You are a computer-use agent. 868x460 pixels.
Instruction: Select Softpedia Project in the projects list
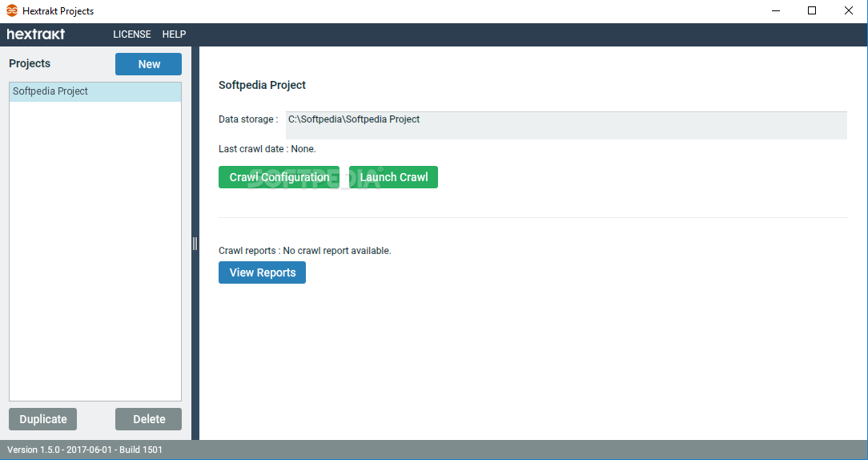point(95,91)
